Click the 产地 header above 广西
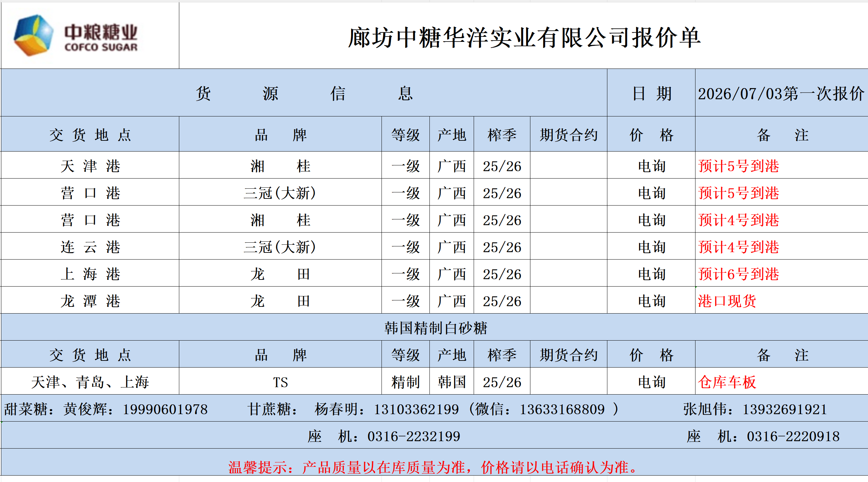The width and height of the screenshot is (868, 482). pos(452,135)
